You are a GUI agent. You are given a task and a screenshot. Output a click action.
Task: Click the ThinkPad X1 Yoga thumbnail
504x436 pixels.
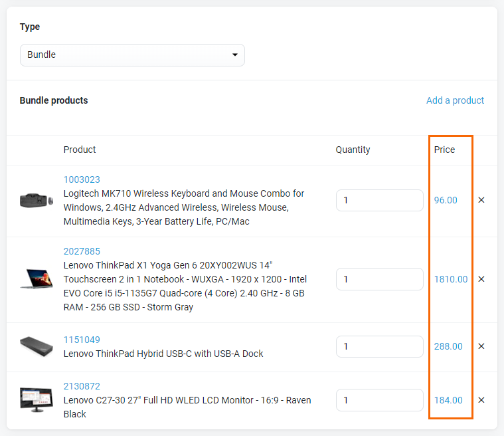click(37, 278)
